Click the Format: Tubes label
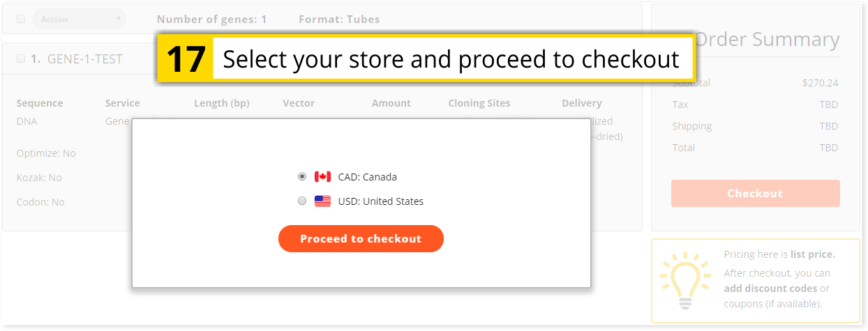Screen dimensions: 868x331 339,19
